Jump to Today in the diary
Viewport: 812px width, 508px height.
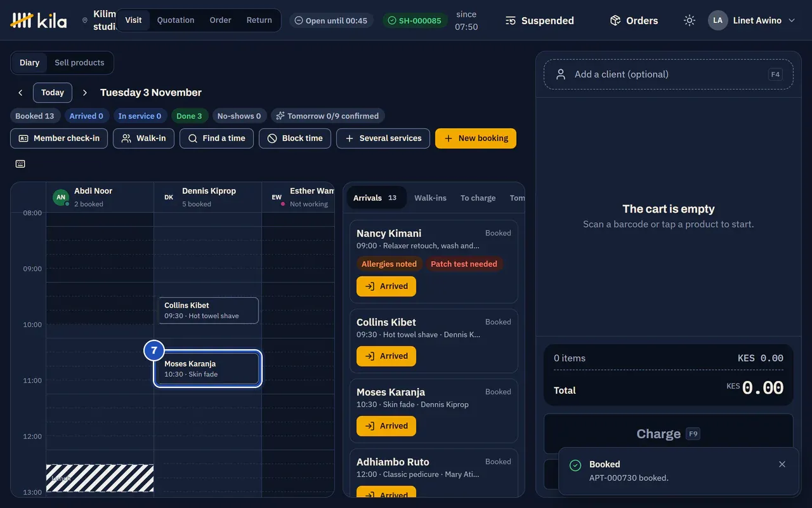(53, 93)
